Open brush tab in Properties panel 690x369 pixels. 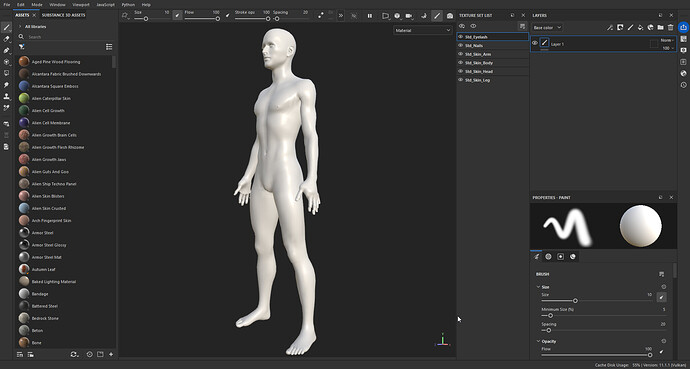pyautogui.click(x=536, y=256)
